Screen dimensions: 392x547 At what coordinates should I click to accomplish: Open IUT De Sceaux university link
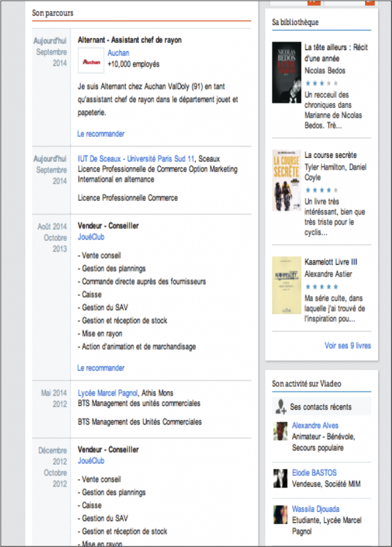click(136, 158)
